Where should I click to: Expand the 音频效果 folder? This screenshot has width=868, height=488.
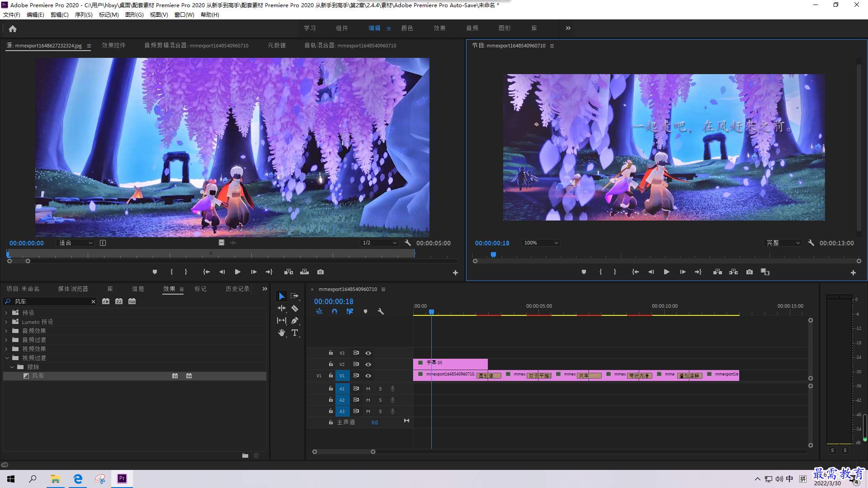(x=6, y=331)
